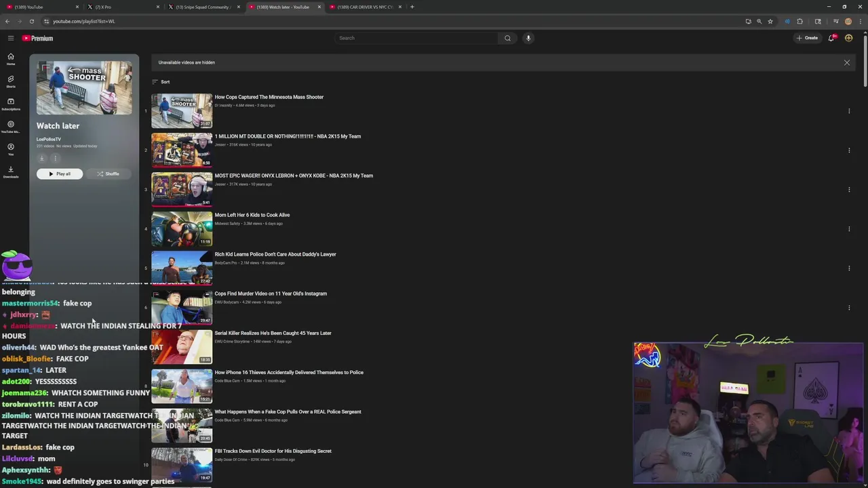Screen dimensions: 868x488
Task: Open options for MOST EPIC WAGER video
Action: [x=849, y=190]
